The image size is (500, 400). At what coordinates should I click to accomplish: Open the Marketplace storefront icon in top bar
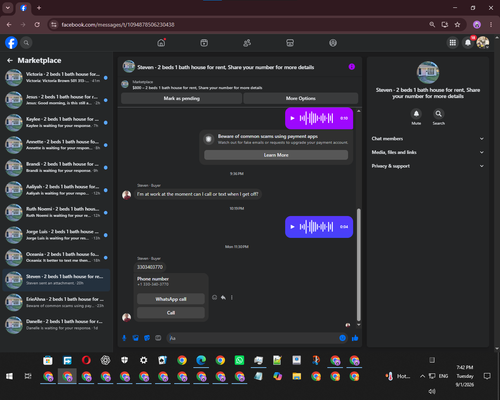290,43
